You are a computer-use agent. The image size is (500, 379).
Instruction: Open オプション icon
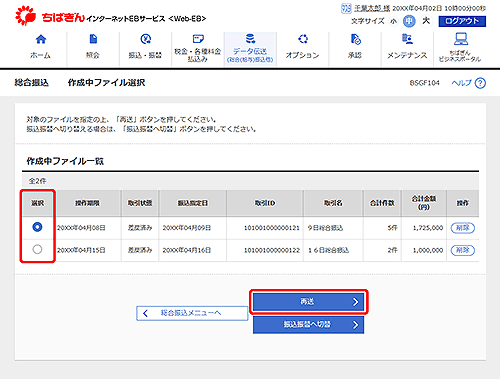click(x=303, y=39)
